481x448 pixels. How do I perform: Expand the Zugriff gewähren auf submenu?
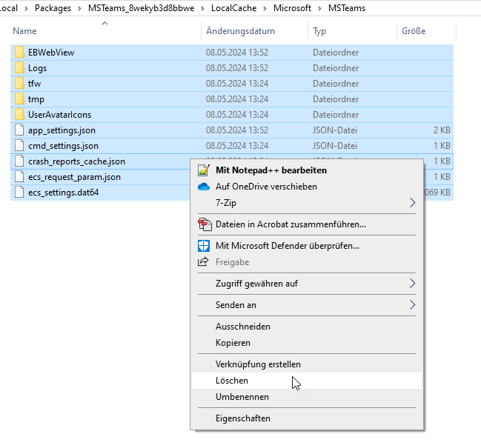click(413, 284)
